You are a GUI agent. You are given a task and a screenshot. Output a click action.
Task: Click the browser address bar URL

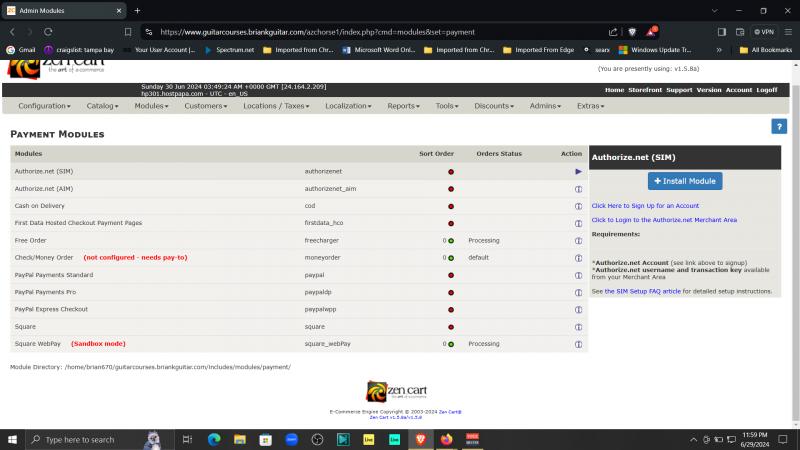tap(317, 32)
